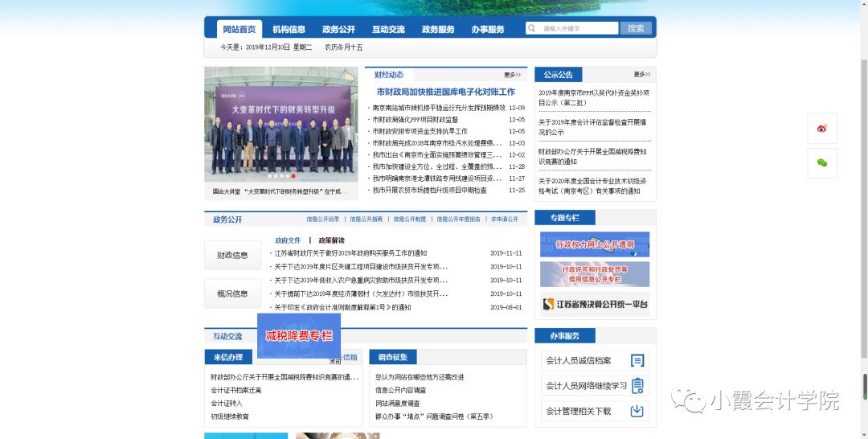The width and height of the screenshot is (868, 439).
Task: Click the 依申请公开 link
Action: pos(504,219)
